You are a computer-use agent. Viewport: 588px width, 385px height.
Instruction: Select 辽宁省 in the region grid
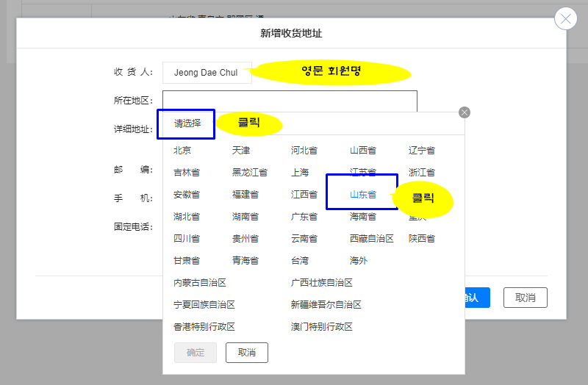click(421, 151)
